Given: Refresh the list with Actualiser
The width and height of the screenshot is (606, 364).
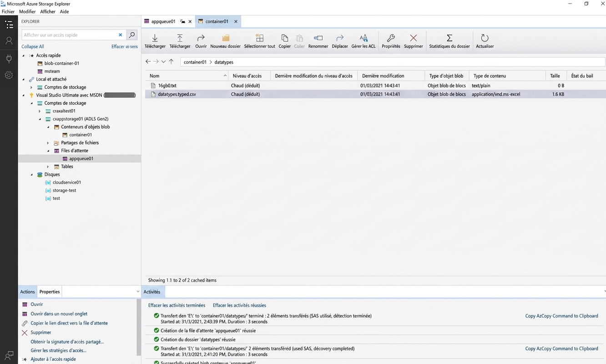Looking at the screenshot, I should tap(485, 41).
